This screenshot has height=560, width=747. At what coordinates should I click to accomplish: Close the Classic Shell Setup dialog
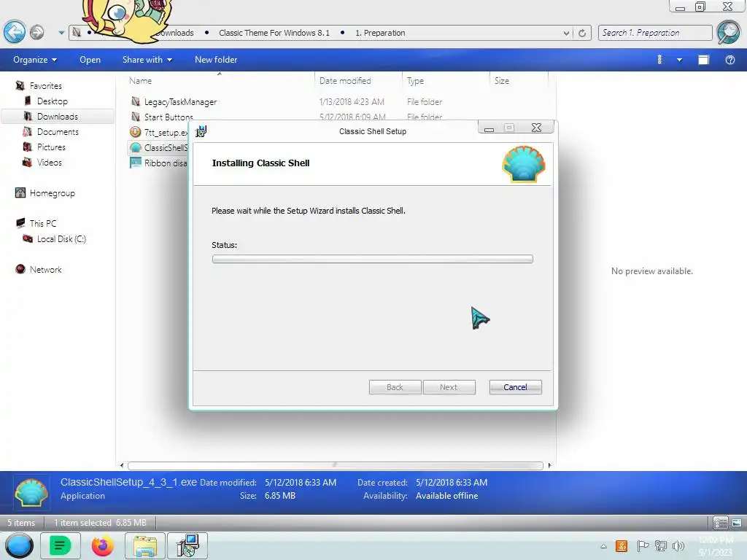[536, 128]
